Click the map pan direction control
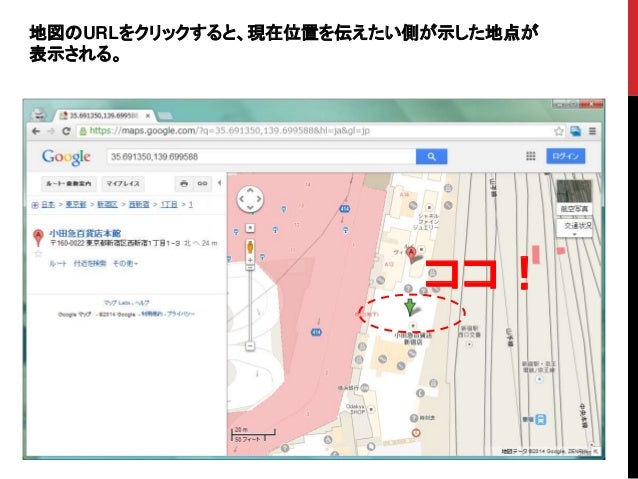The width and height of the screenshot is (638, 479). [x=250, y=199]
